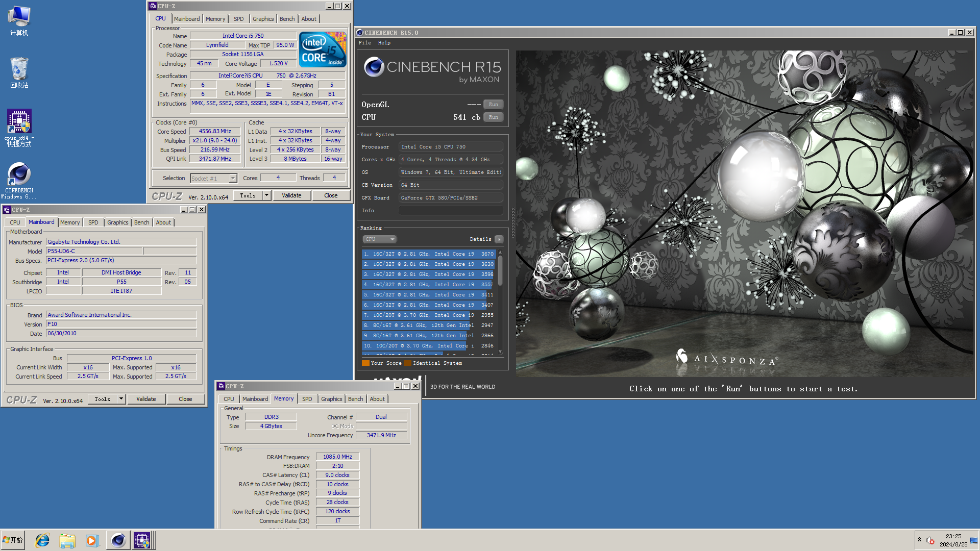Click the Info input field in Your System
This screenshot has height=551, width=980.
pos(451,211)
